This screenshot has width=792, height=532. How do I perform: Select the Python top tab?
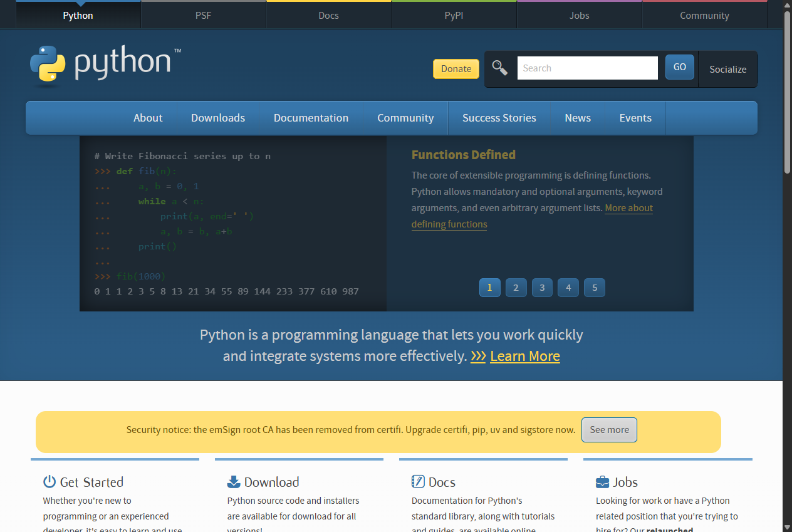click(x=78, y=15)
